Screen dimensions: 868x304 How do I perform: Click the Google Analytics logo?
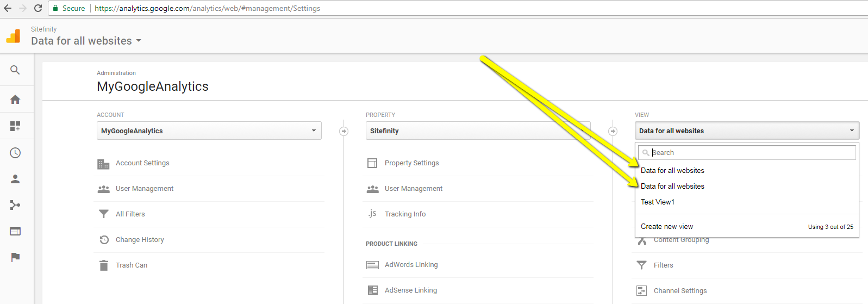(13, 36)
